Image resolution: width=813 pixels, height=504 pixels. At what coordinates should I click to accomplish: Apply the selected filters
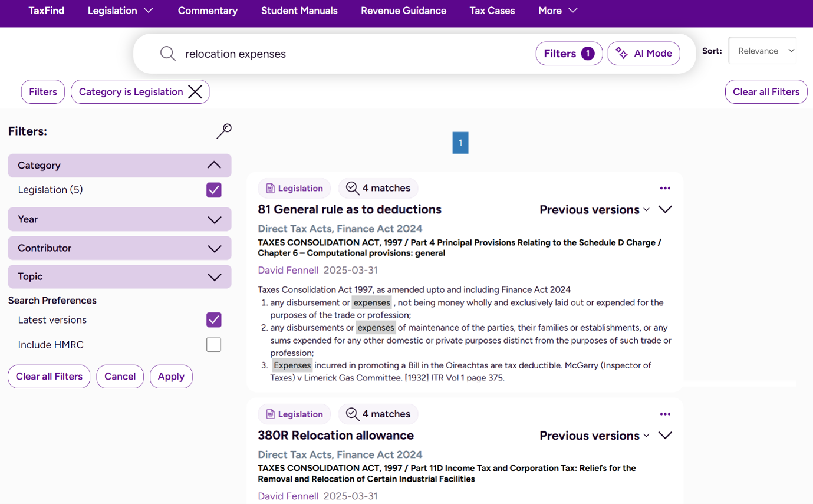[171, 377]
